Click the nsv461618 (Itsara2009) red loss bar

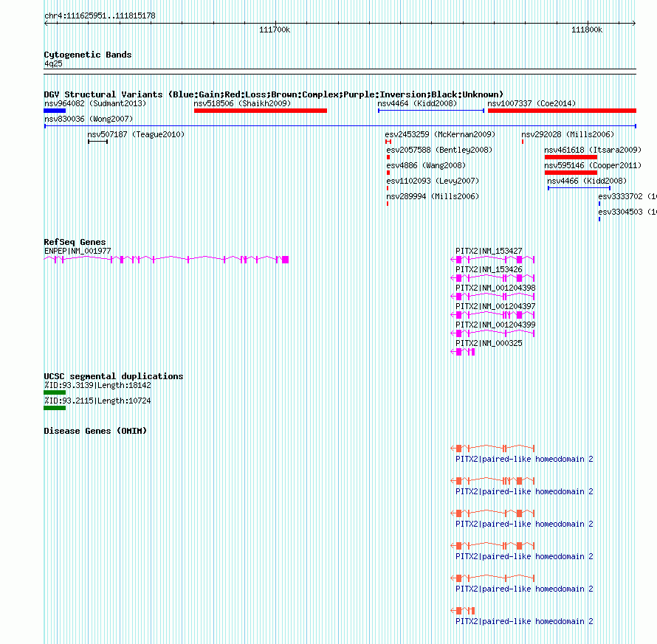(571, 157)
